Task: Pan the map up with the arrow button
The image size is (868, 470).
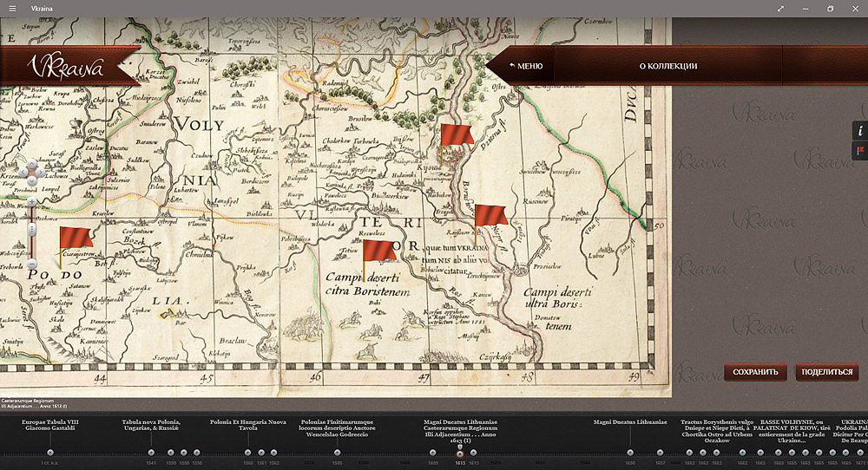Action: [32, 164]
